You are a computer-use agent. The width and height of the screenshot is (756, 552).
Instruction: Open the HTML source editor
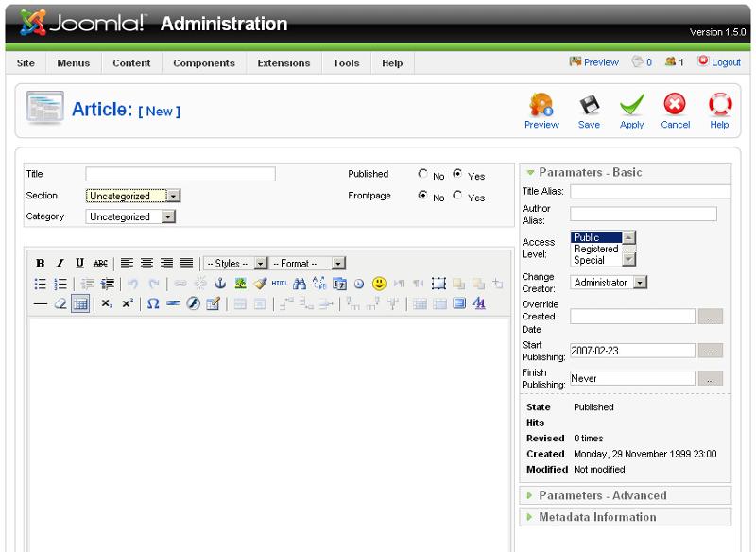280,284
